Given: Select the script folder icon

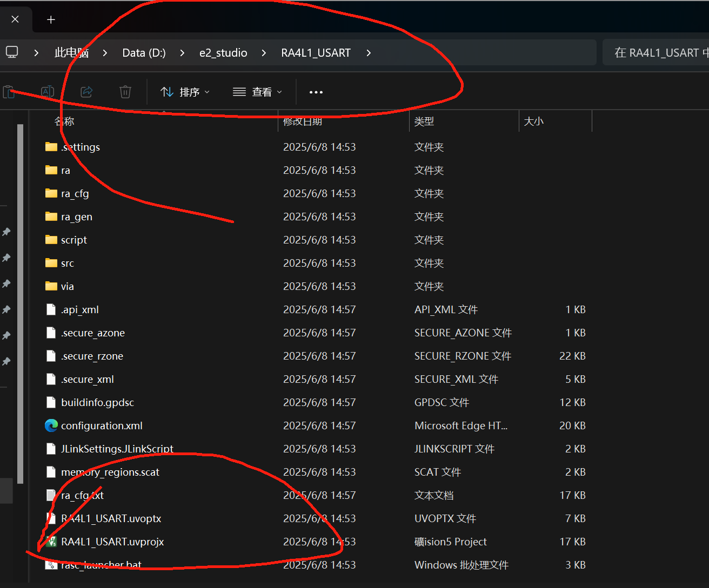Looking at the screenshot, I should pos(51,240).
